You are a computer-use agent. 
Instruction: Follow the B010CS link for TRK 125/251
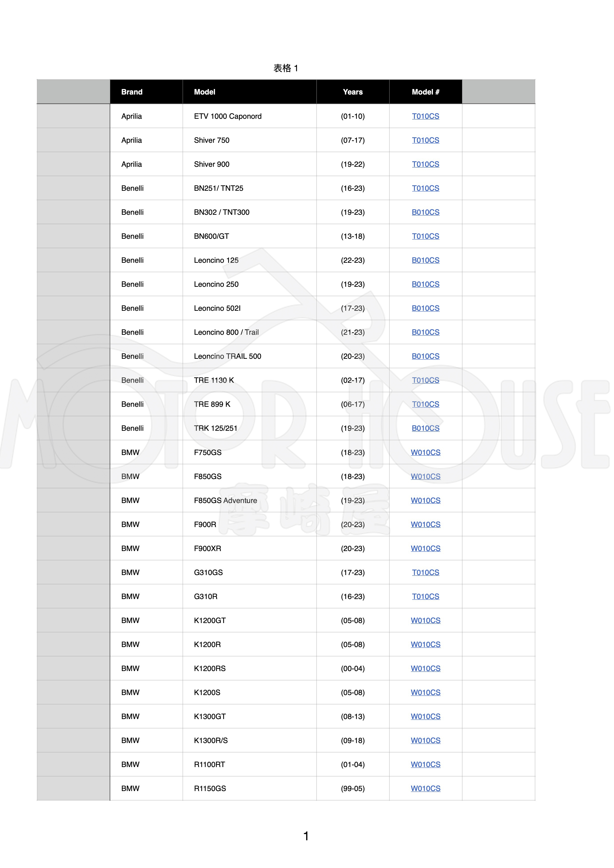425,428
